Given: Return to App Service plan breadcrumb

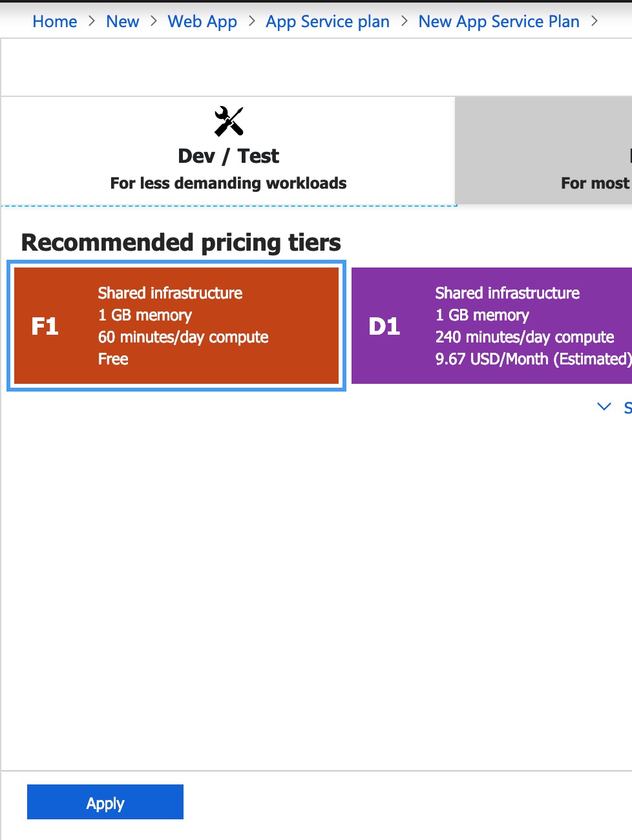Looking at the screenshot, I should click(328, 21).
